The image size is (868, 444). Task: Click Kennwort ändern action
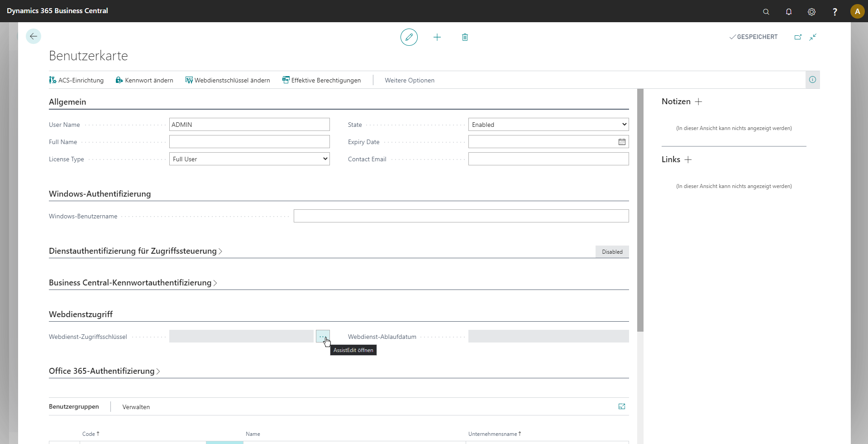click(144, 80)
